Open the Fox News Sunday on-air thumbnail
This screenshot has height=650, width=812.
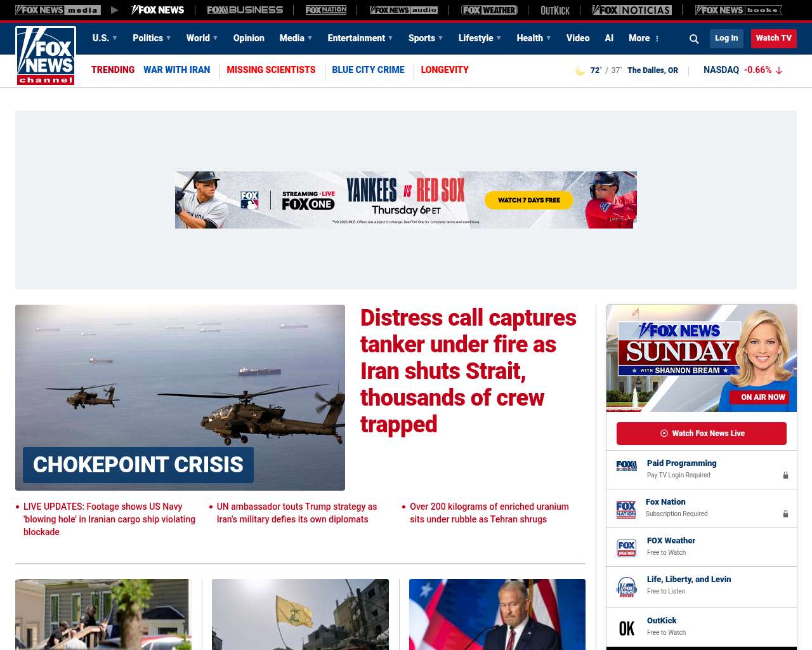(702, 358)
